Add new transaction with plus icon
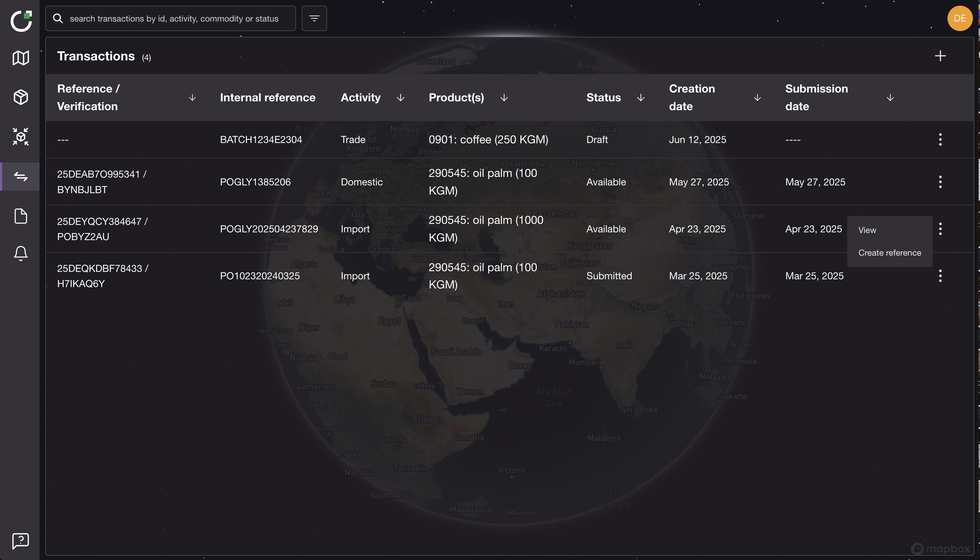The image size is (980, 560). (x=940, y=56)
